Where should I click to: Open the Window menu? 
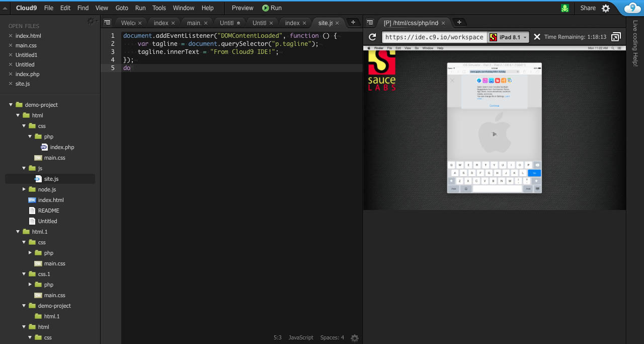tap(184, 8)
